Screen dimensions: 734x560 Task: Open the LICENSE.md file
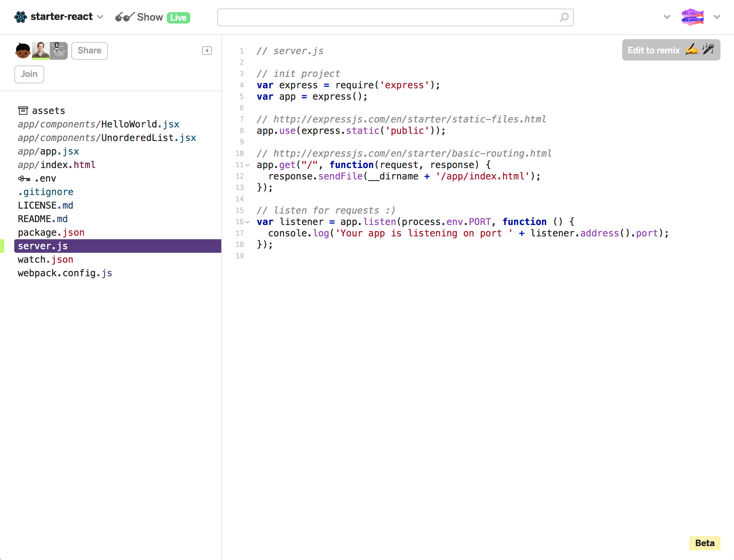[x=46, y=205]
